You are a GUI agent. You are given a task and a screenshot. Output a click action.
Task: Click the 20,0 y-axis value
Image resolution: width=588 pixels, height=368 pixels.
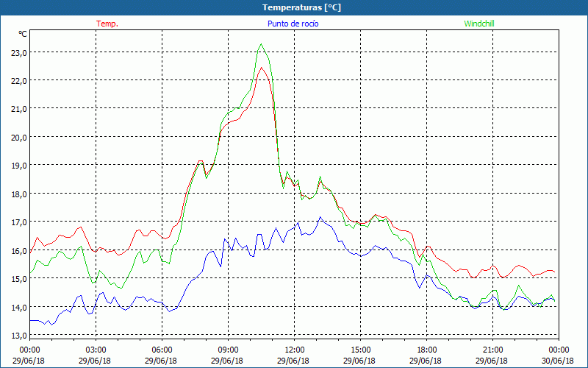pyautogui.click(x=19, y=138)
